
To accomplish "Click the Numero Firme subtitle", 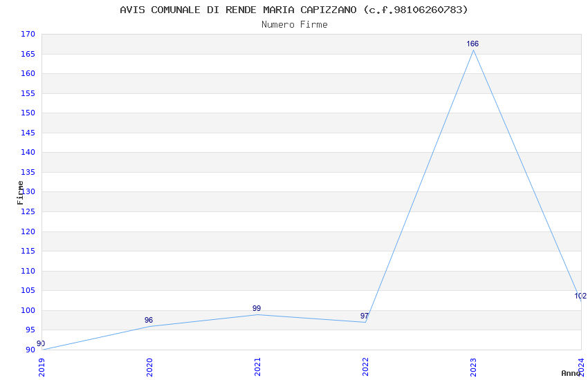I will (x=295, y=24).
